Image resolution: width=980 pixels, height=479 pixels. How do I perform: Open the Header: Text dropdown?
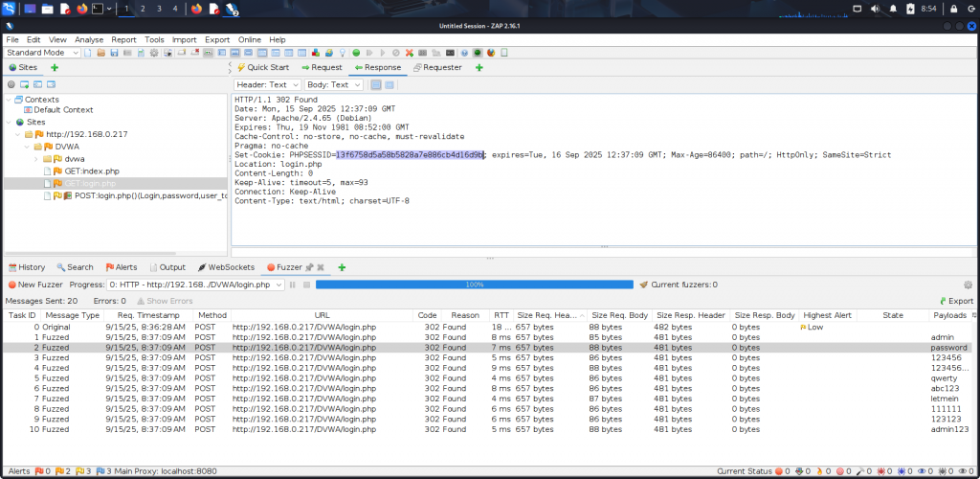268,84
